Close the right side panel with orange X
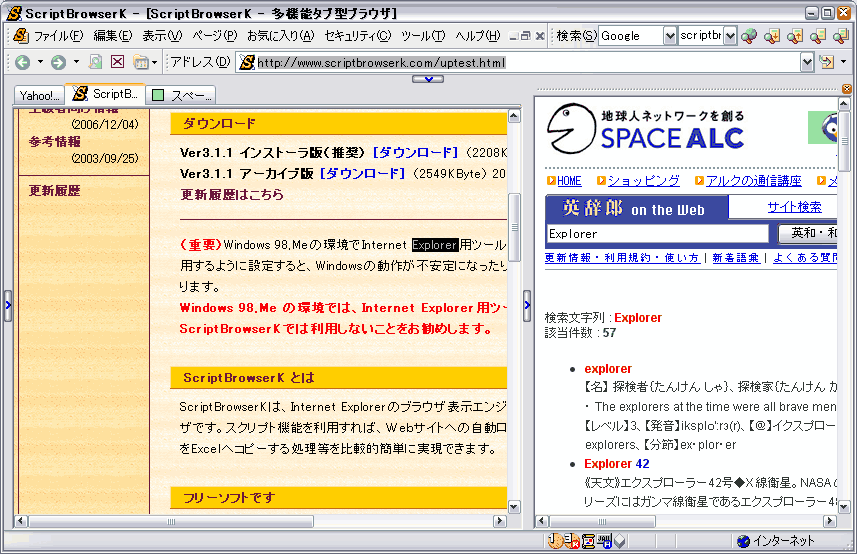Image resolution: width=857 pixels, height=554 pixels. [847, 89]
